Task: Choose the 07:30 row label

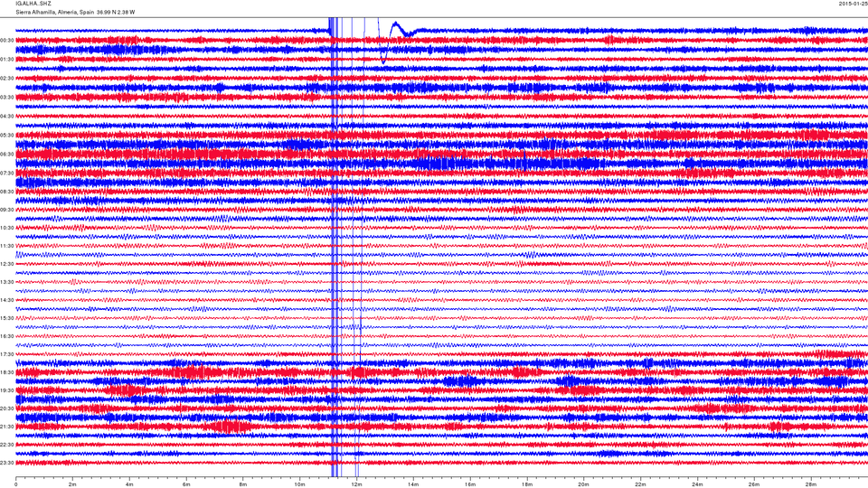Action: click(7, 174)
